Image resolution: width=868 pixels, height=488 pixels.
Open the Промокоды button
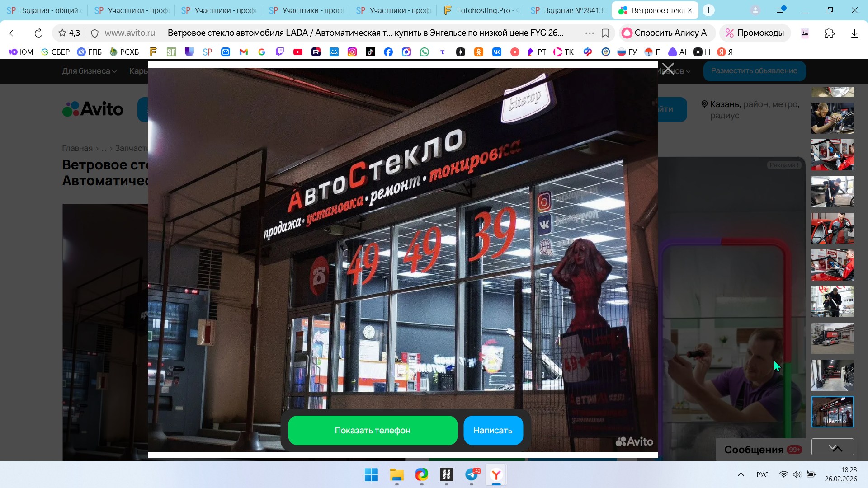tap(755, 33)
